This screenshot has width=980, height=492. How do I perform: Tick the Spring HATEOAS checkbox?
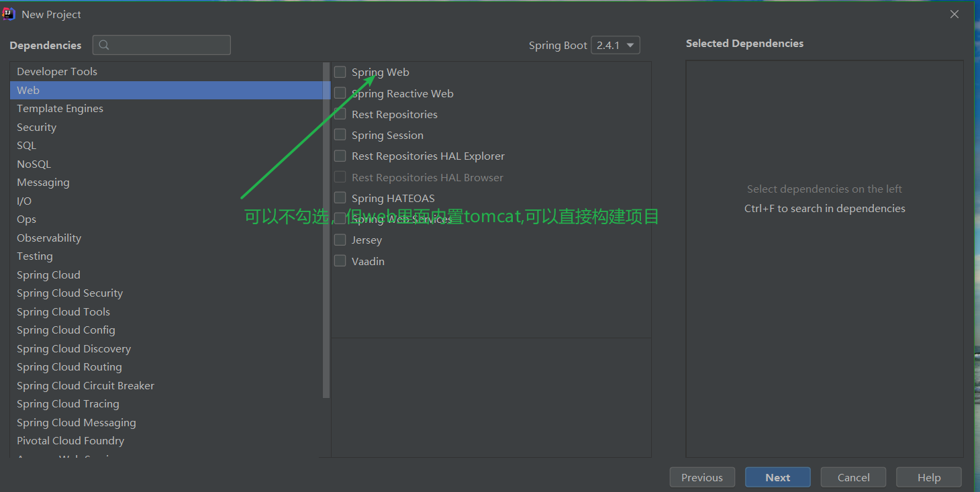tap(340, 198)
